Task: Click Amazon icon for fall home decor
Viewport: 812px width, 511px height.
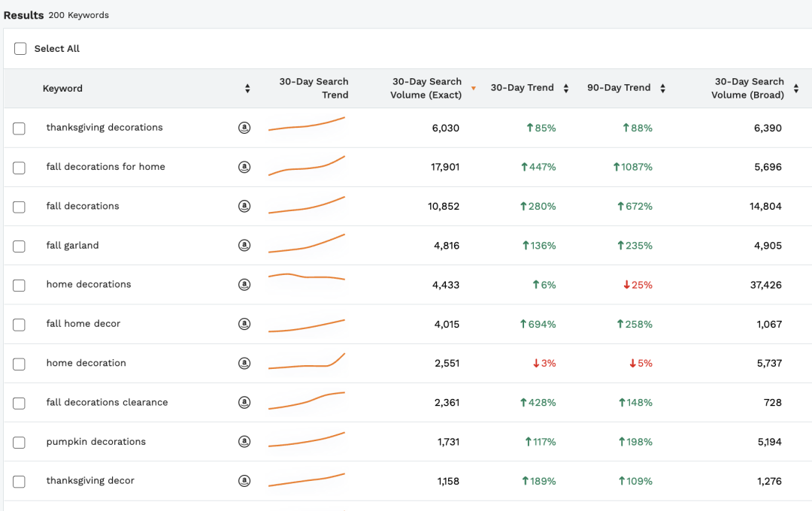Action: [x=244, y=324]
